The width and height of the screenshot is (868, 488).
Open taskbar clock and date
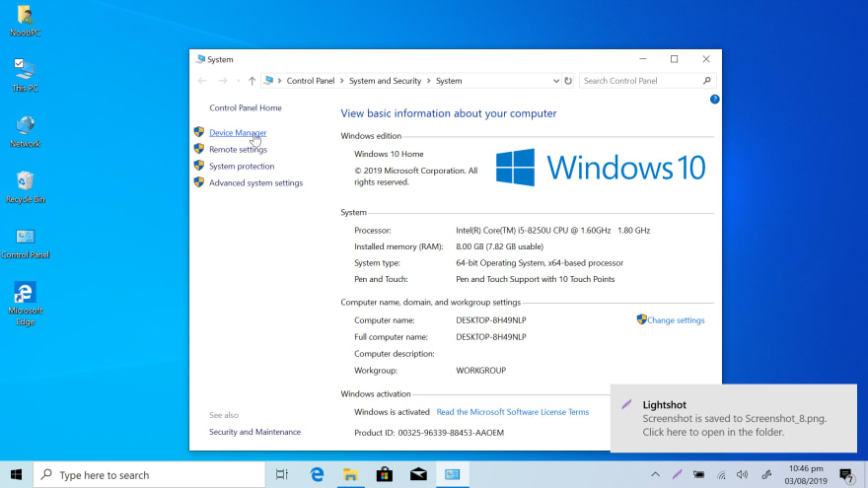click(806, 475)
